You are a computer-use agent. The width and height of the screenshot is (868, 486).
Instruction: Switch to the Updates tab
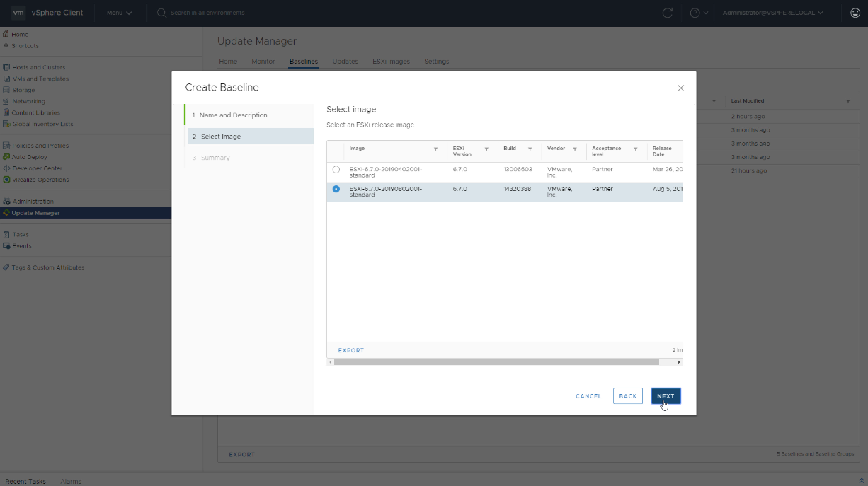click(x=345, y=62)
